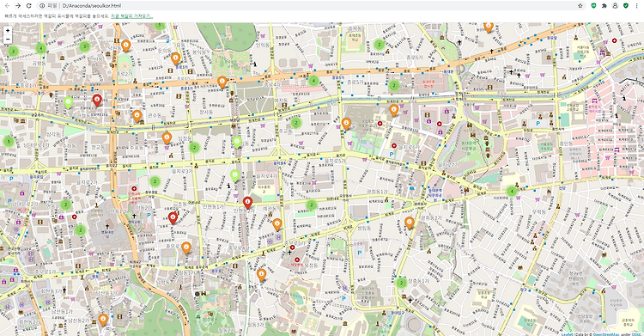Click the import bookmarks link in bookmarks bar
The image size is (644, 336).
(x=132, y=16)
